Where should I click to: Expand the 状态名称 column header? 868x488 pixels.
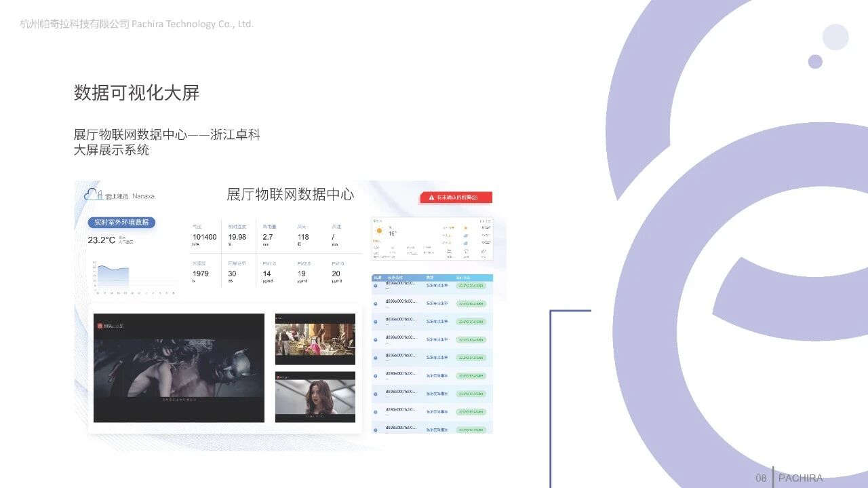point(397,277)
